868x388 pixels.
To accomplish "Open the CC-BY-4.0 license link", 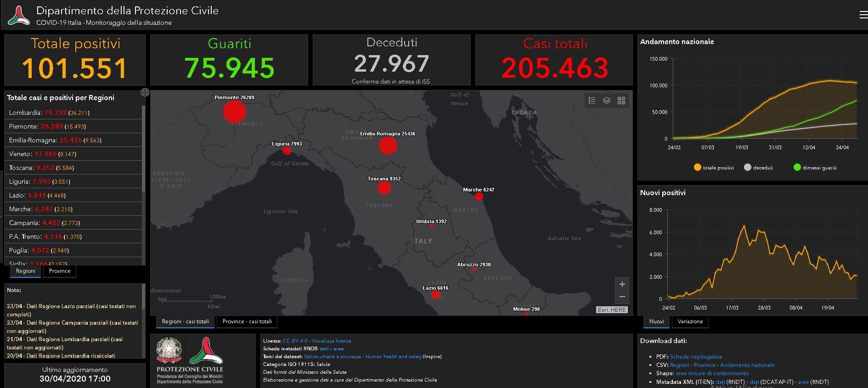I will coord(295,341).
